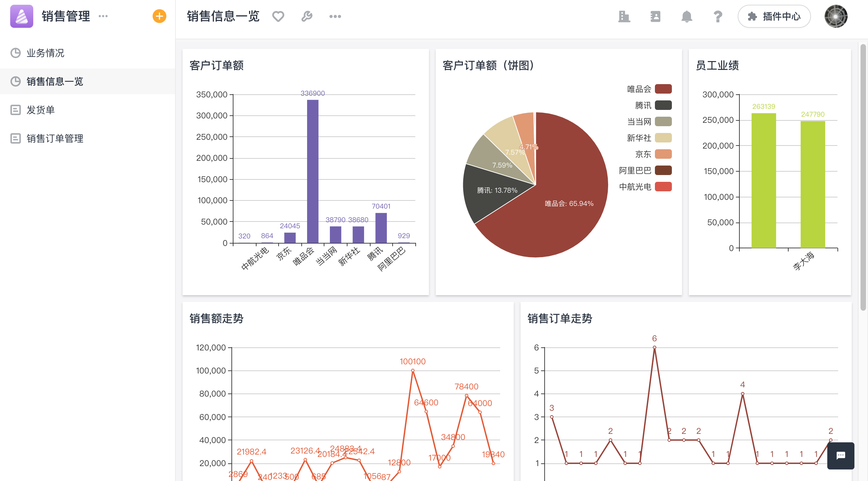Open the contacts address book icon
This screenshot has width=868, height=481.
pos(655,16)
